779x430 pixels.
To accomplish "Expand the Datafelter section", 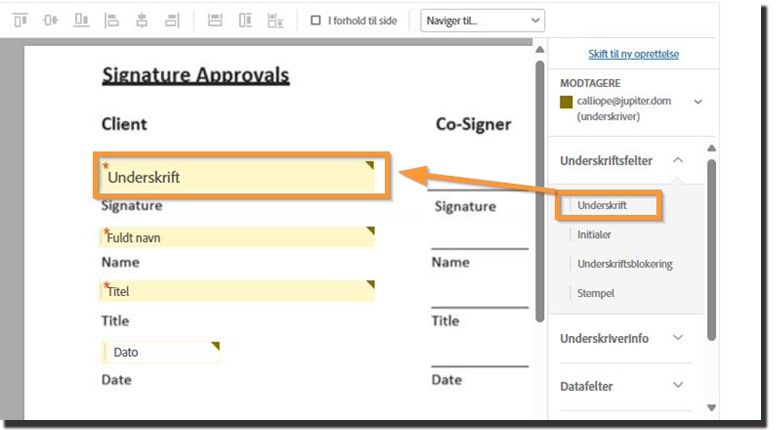I will 678,386.
